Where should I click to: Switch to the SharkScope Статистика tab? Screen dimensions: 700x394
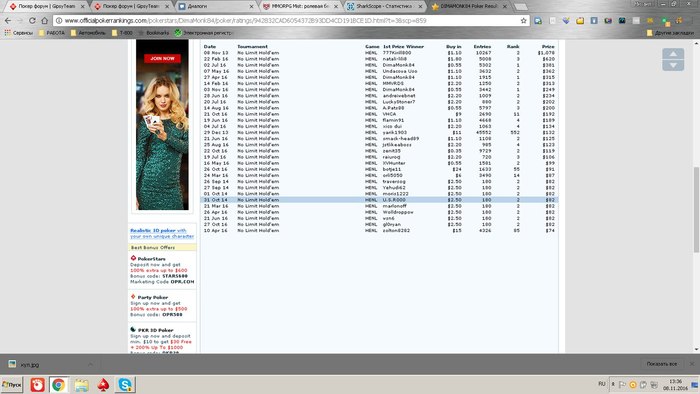click(x=384, y=6)
